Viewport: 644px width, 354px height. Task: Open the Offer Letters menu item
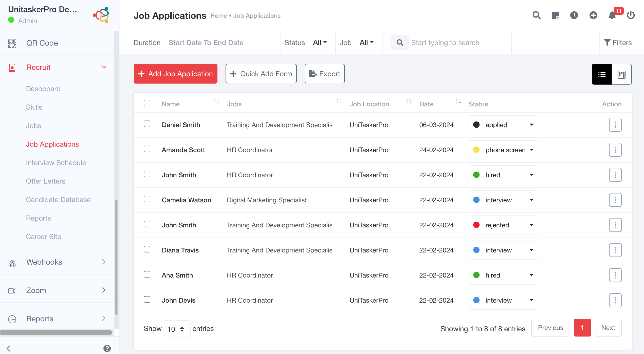46,181
